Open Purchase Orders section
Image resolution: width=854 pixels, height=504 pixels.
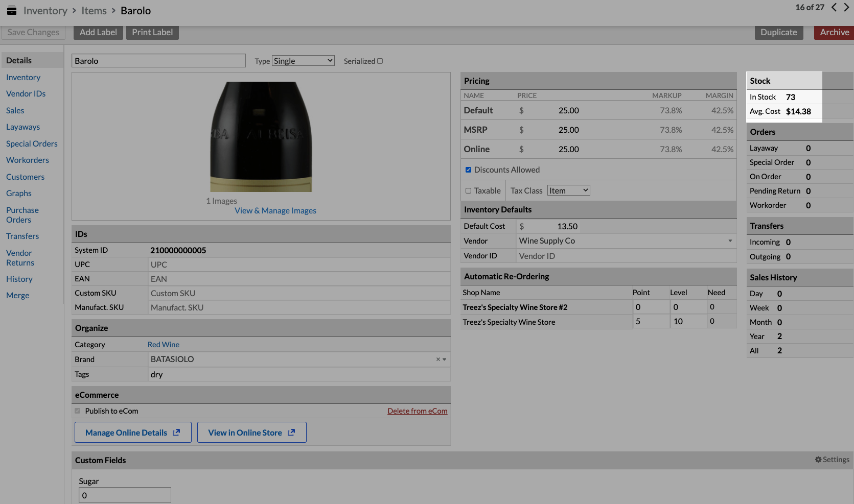tap(22, 215)
